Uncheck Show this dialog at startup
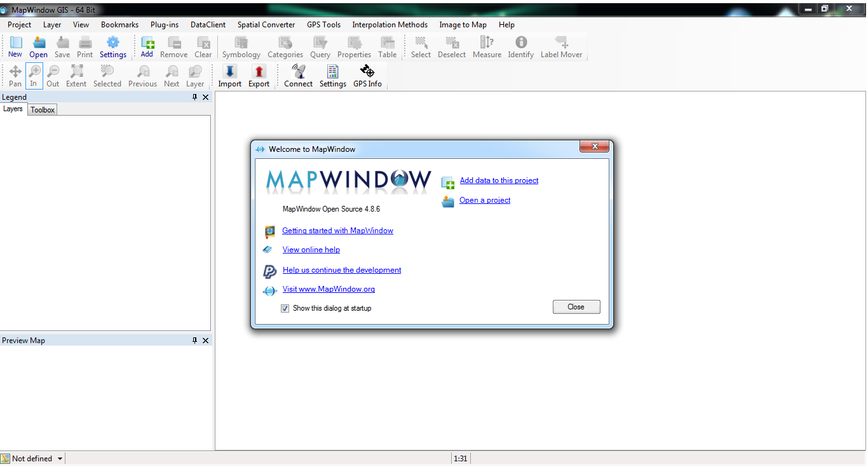 [x=285, y=308]
